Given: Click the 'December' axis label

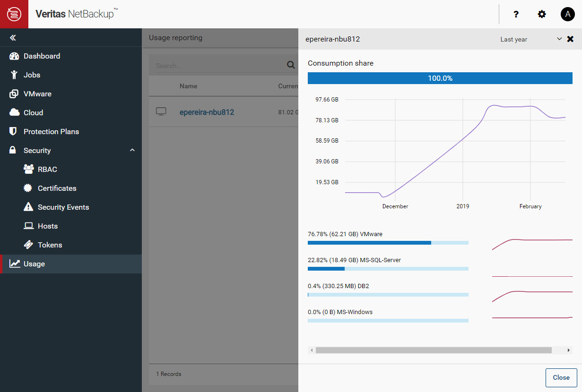Looking at the screenshot, I should [x=395, y=206].
